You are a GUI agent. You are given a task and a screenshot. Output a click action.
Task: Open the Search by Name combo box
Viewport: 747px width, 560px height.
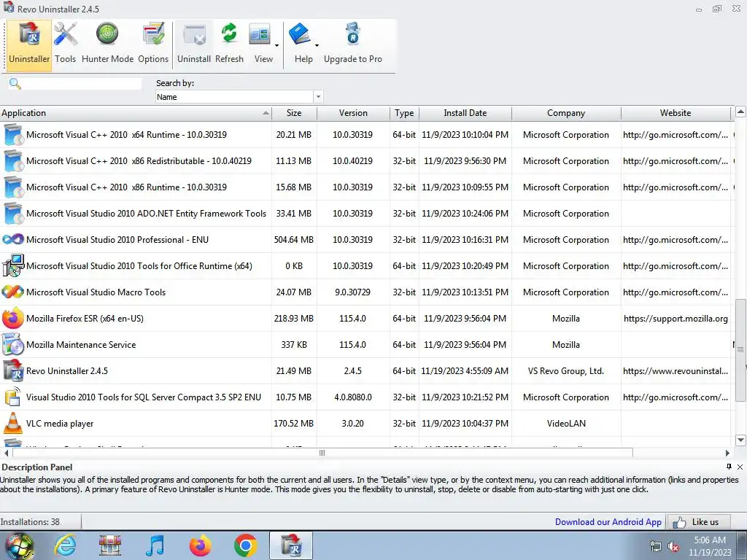239,97
